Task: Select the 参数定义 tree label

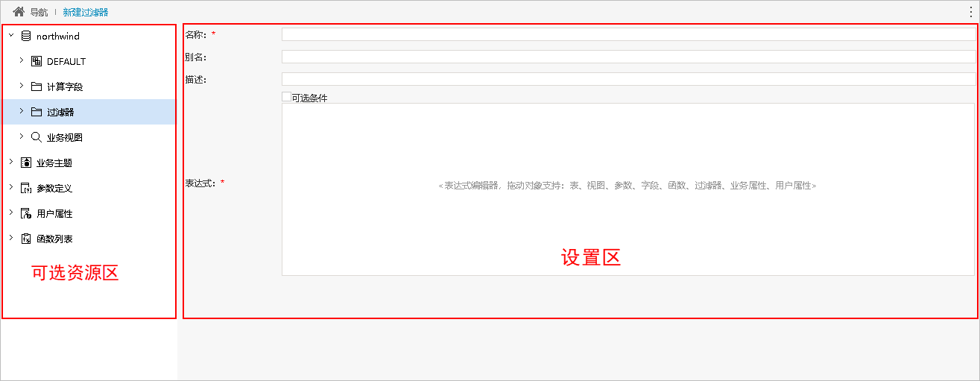Action: pyautogui.click(x=54, y=188)
